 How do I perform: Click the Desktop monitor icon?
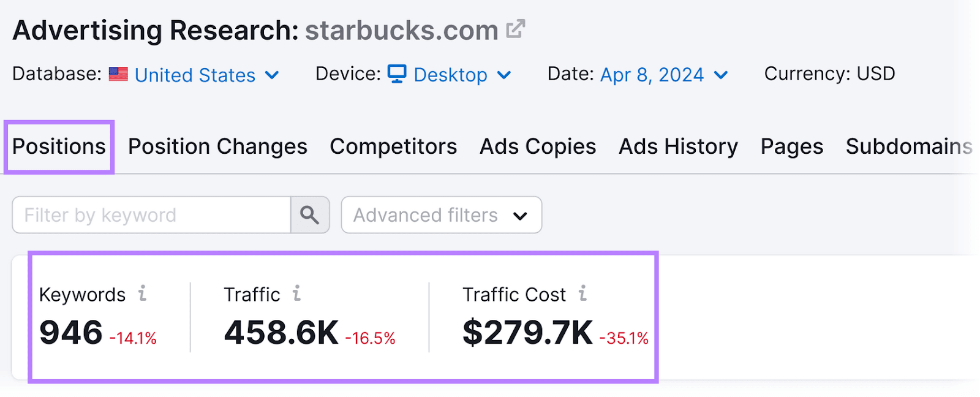397,74
